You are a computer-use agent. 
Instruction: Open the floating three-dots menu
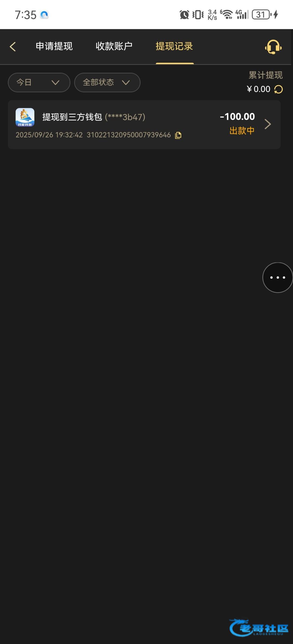[277, 277]
